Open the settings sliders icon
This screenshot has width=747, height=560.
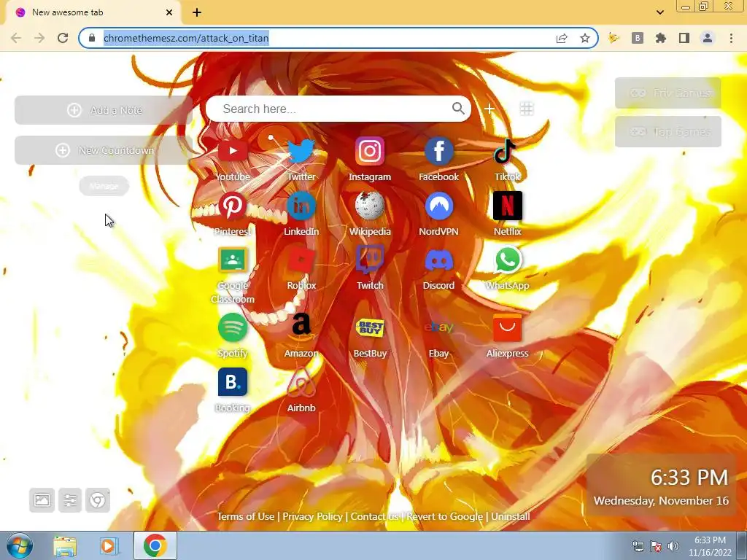69,500
